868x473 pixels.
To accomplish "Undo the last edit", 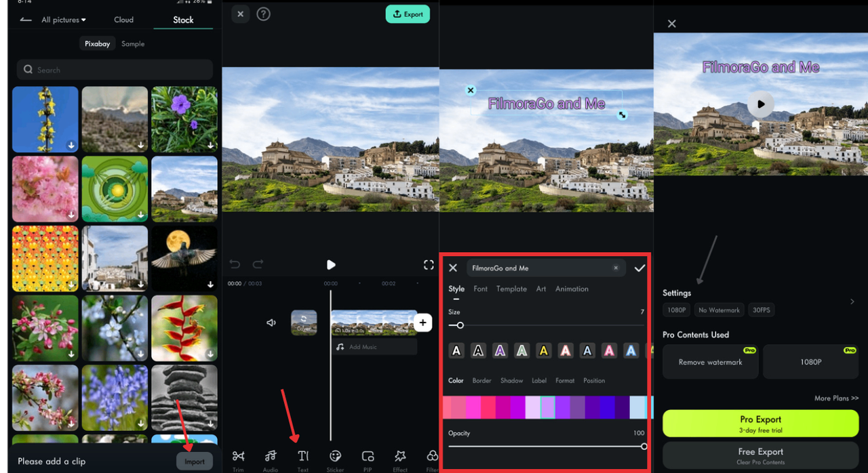I will pyautogui.click(x=235, y=264).
